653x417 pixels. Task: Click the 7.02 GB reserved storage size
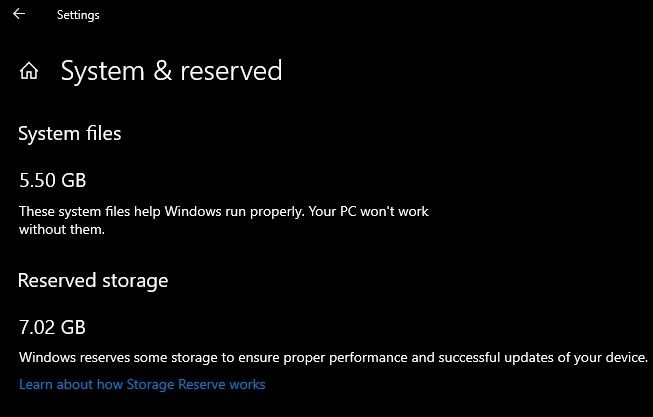(53, 327)
